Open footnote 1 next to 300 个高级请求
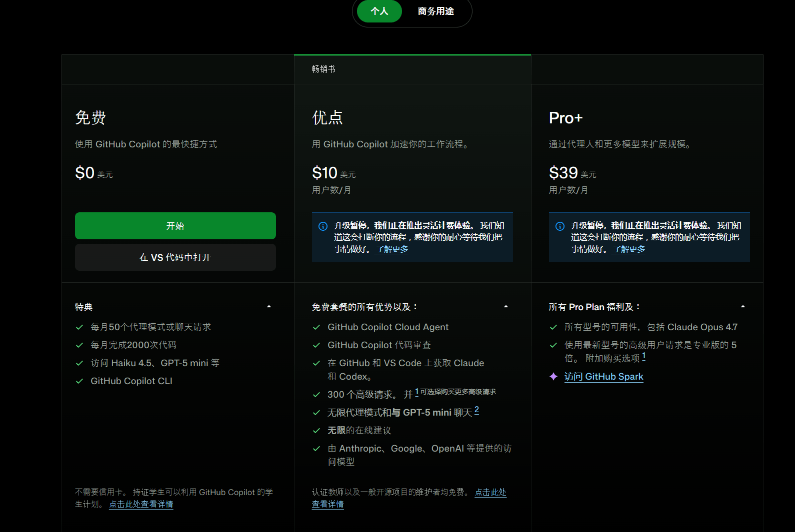 (x=417, y=392)
